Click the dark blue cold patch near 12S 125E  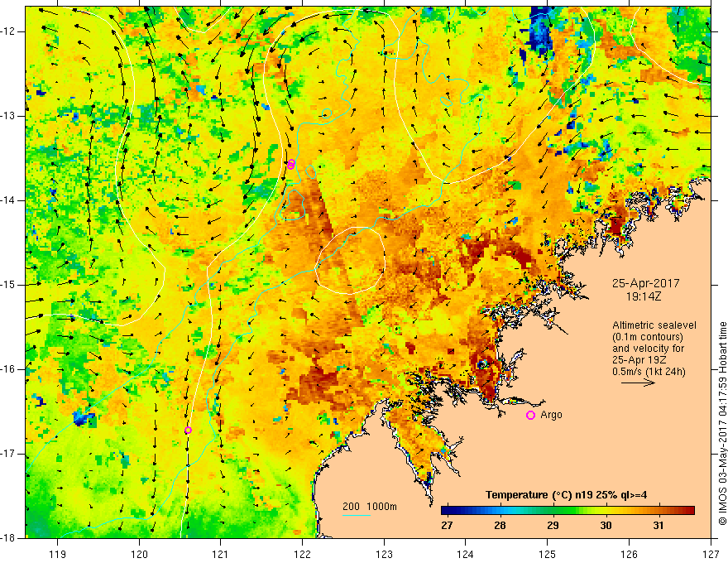pyautogui.click(x=540, y=31)
